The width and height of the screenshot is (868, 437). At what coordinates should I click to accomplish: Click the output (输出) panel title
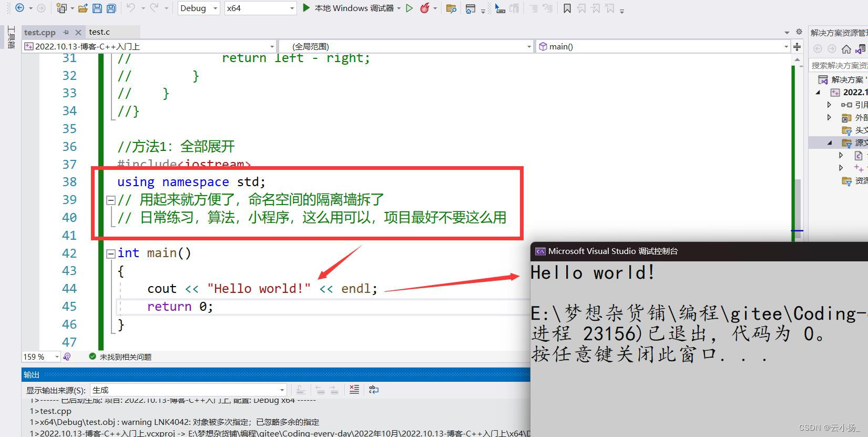click(32, 374)
